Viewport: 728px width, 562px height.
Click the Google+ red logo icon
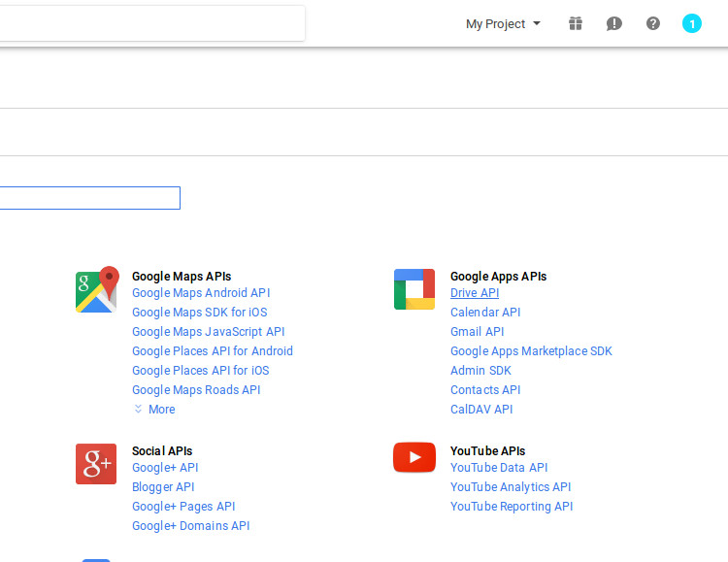point(96,464)
